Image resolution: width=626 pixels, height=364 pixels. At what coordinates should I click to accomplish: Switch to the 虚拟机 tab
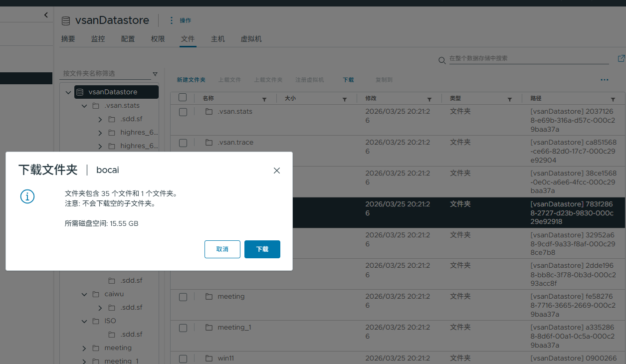click(x=251, y=39)
